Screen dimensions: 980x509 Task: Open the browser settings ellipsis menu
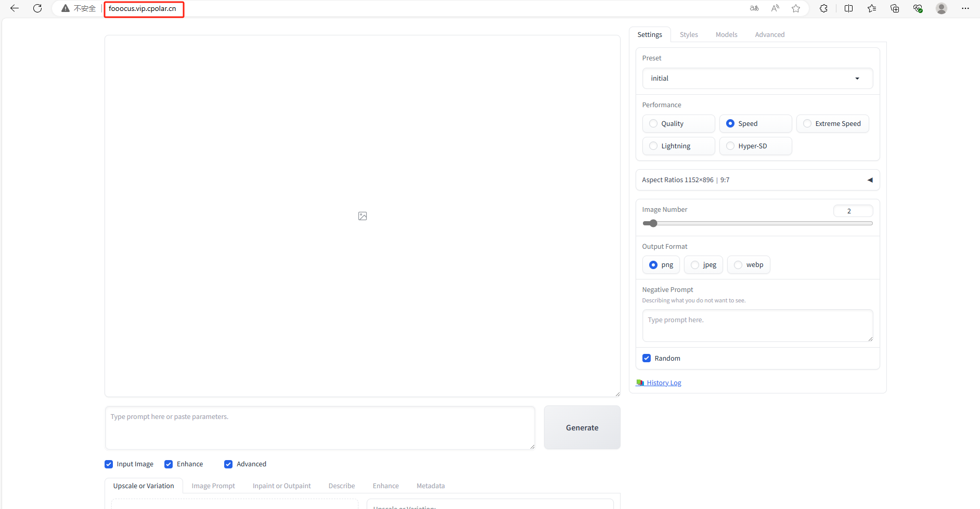965,8
